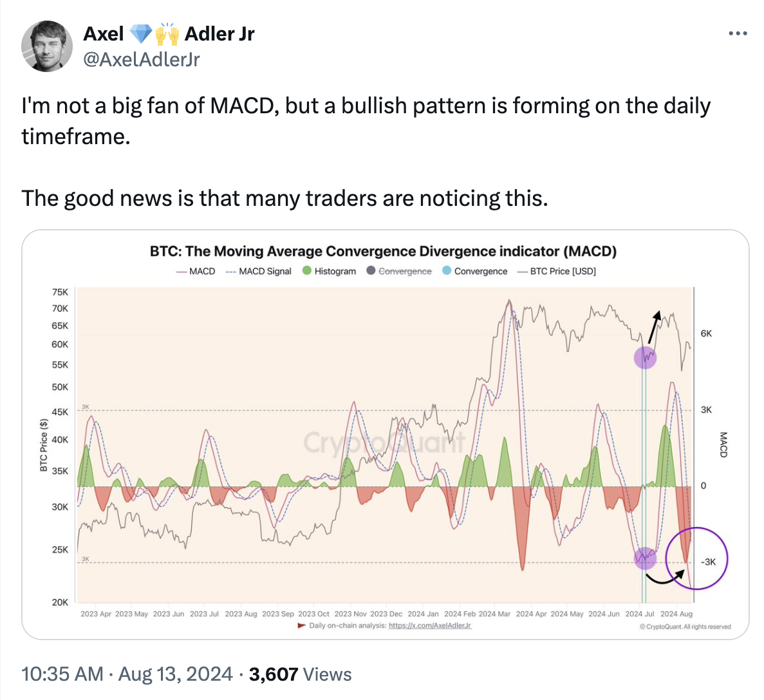Click the black upward arrow near the price
The height and width of the screenshot is (700, 764).
[x=653, y=327]
